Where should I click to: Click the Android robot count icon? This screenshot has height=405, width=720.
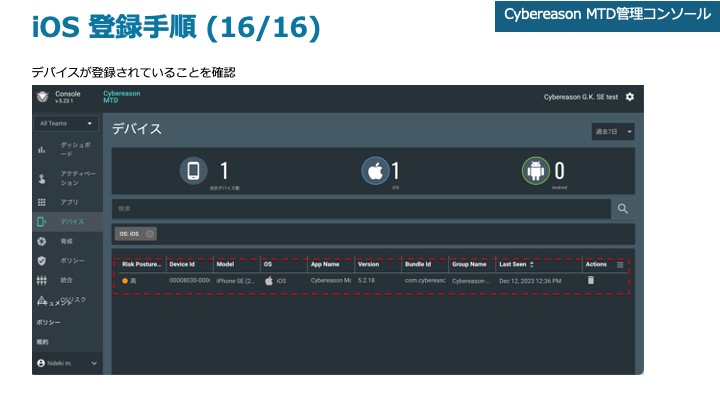pyautogui.click(x=535, y=171)
